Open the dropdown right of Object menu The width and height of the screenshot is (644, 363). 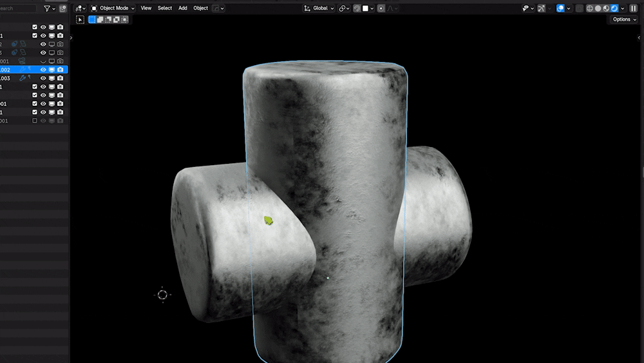(218, 8)
